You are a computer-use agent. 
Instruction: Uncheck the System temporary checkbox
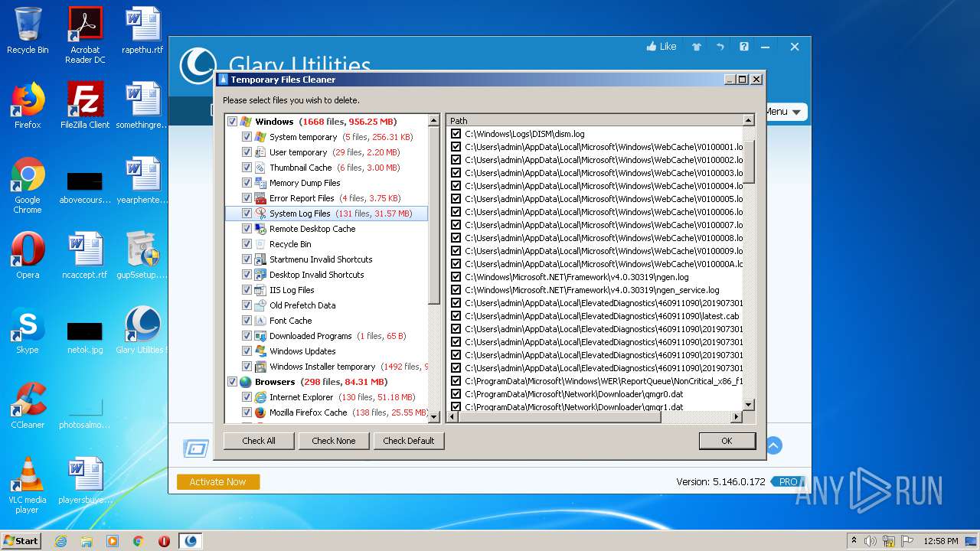[x=247, y=137]
